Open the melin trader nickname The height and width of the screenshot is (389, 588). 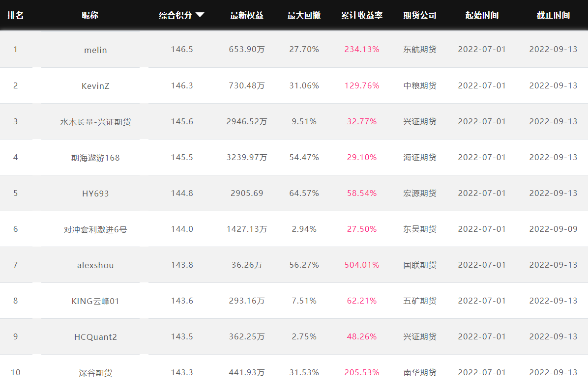point(96,50)
